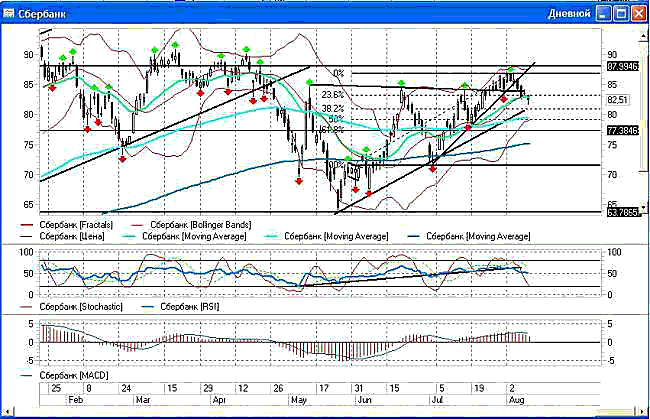The image size is (650, 419).
Task: Select the Сбербанк [RSI] legend entry
Action: 180,307
